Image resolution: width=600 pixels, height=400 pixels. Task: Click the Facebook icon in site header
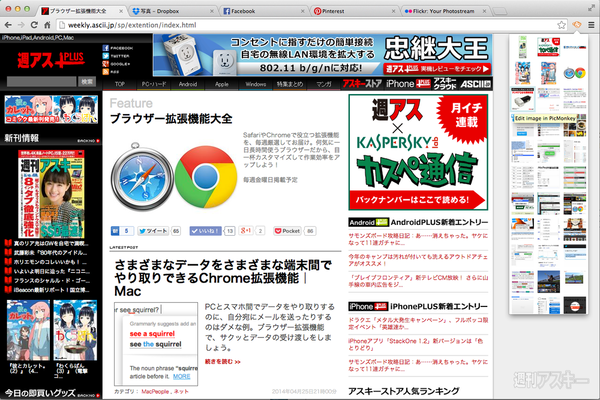(x=106, y=48)
